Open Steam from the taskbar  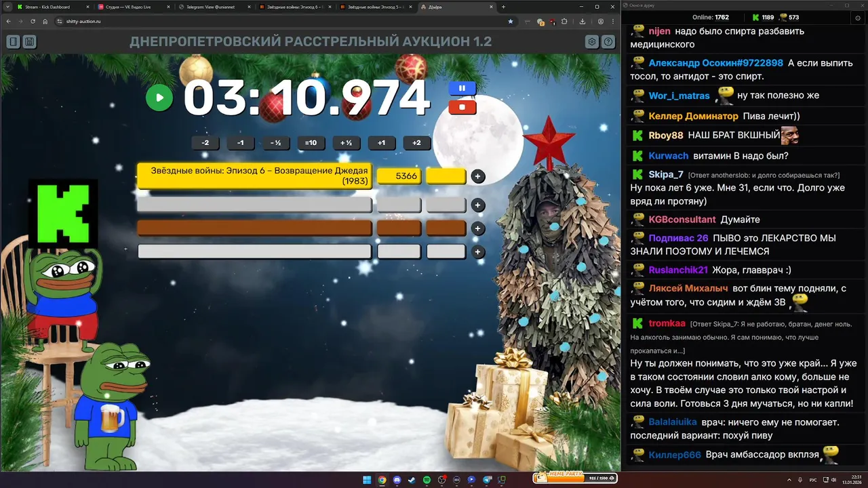tap(412, 480)
